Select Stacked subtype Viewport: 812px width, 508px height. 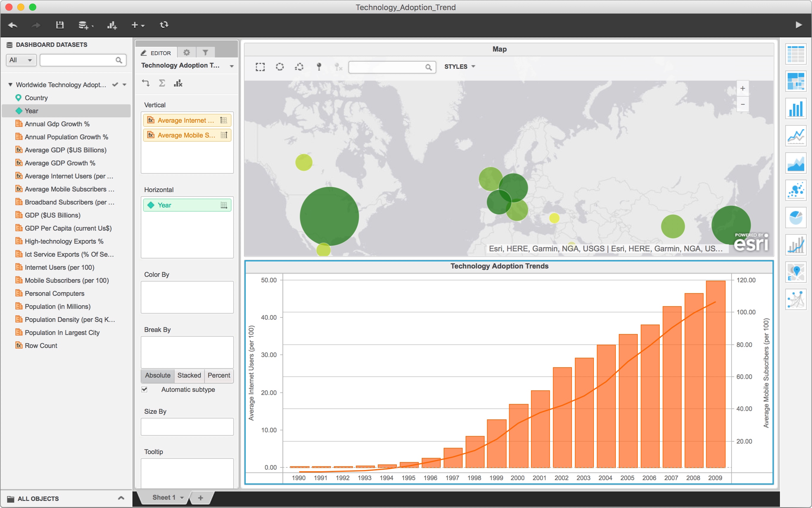pos(189,375)
